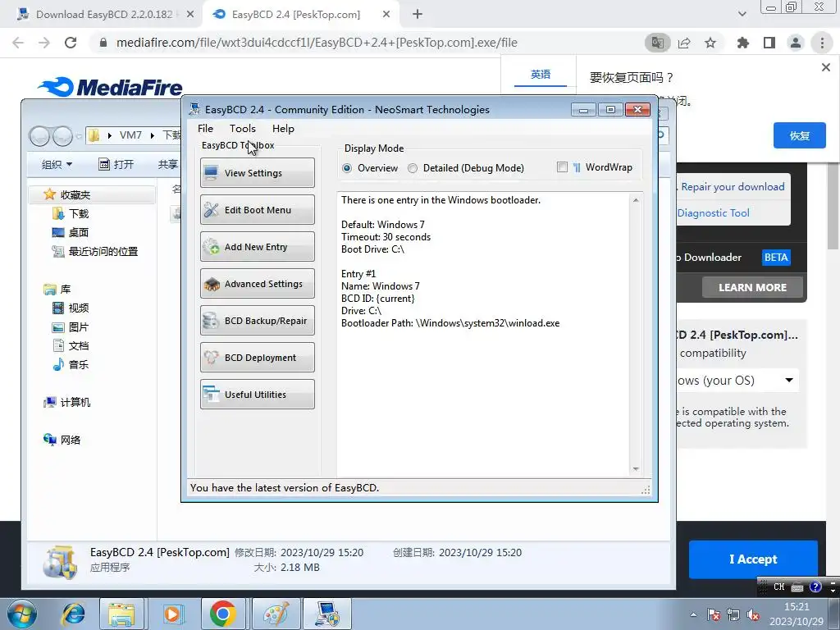The height and width of the screenshot is (630, 840).
Task: Click the share page icon
Action: (684, 43)
